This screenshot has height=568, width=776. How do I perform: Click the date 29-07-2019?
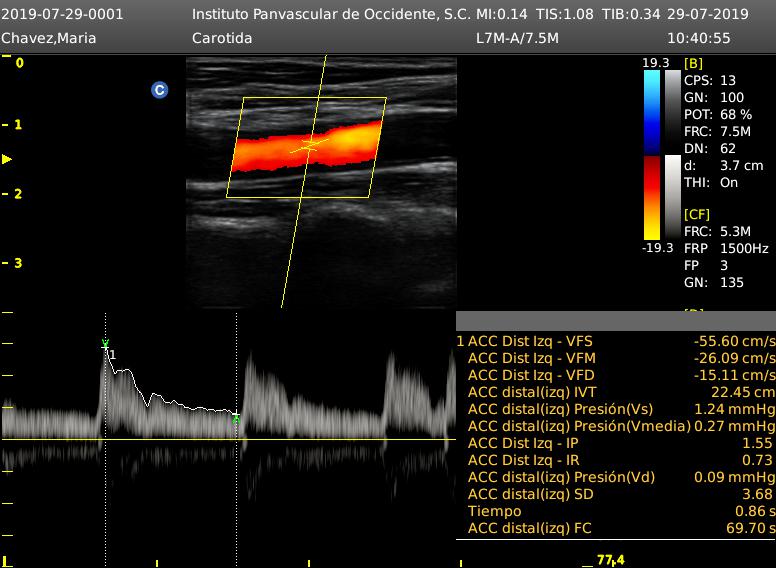[708, 14]
